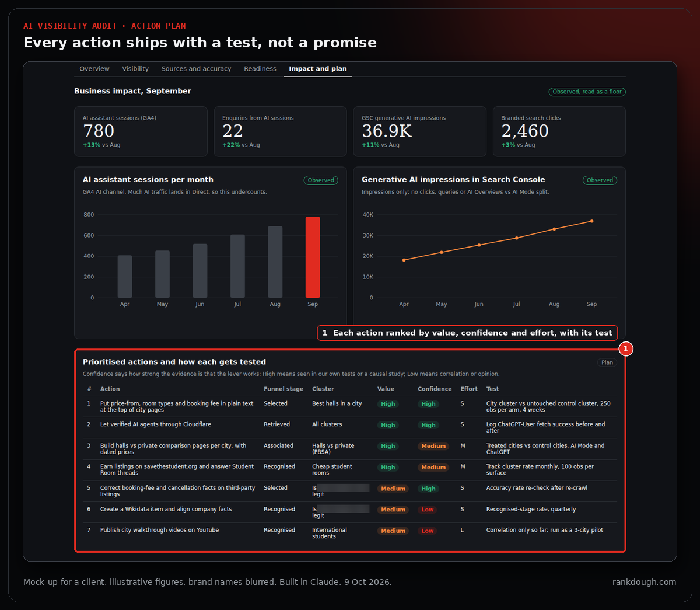700x610 pixels.
Task: Click Medium confidence badge in row 3
Action: pyautogui.click(x=433, y=446)
